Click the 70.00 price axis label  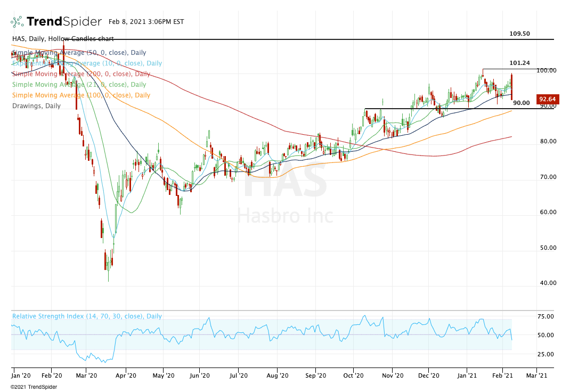(x=548, y=177)
